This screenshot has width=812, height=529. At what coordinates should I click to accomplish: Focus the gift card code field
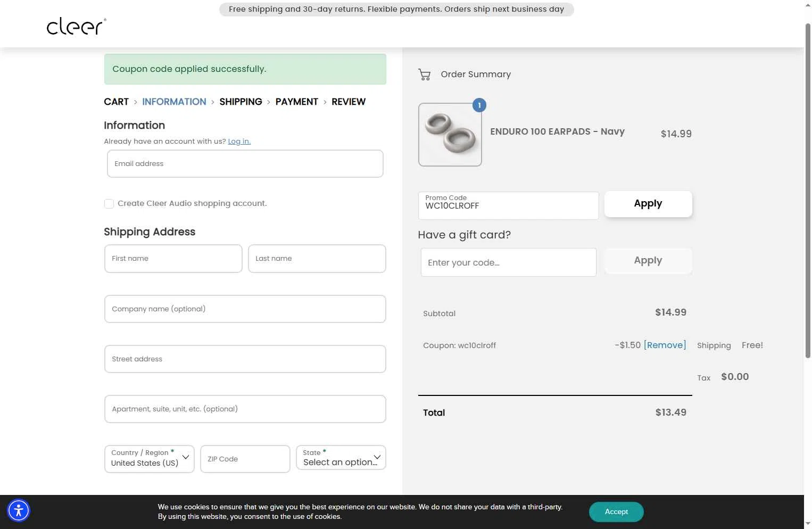click(x=509, y=262)
